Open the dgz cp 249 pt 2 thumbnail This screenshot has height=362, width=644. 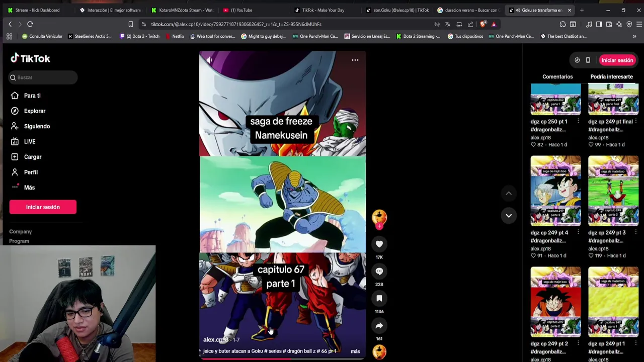(555, 302)
